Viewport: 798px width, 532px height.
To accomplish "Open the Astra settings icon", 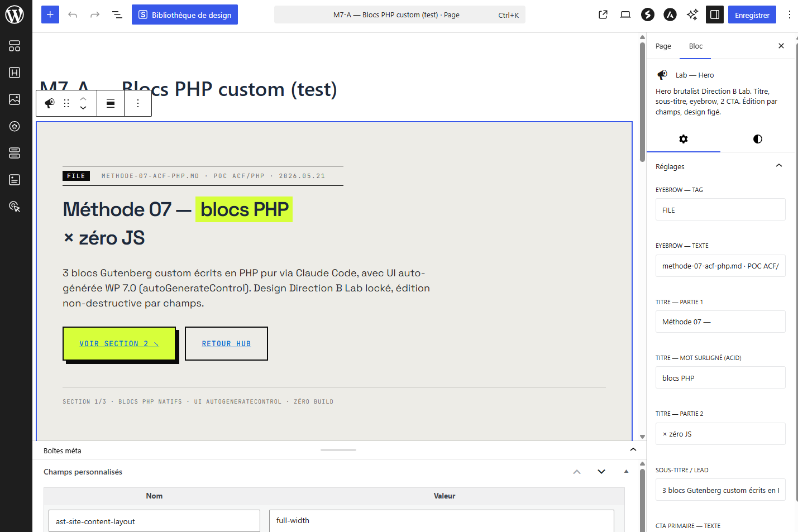I will point(670,15).
